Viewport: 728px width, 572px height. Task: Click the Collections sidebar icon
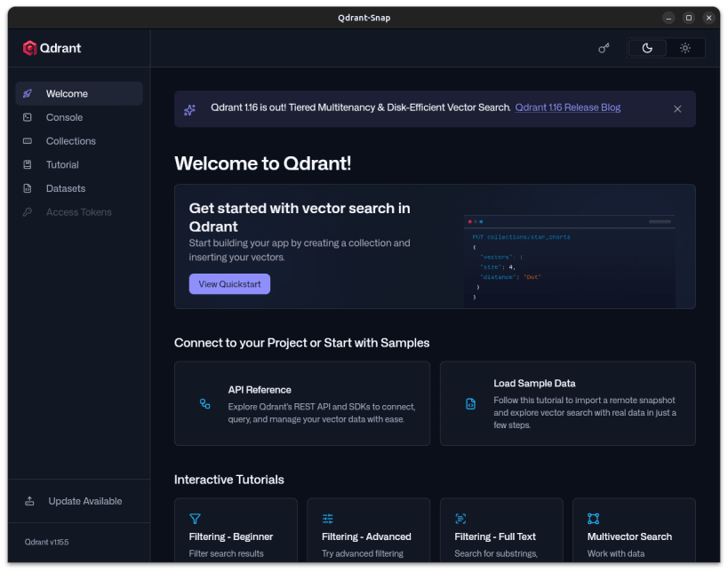click(28, 141)
